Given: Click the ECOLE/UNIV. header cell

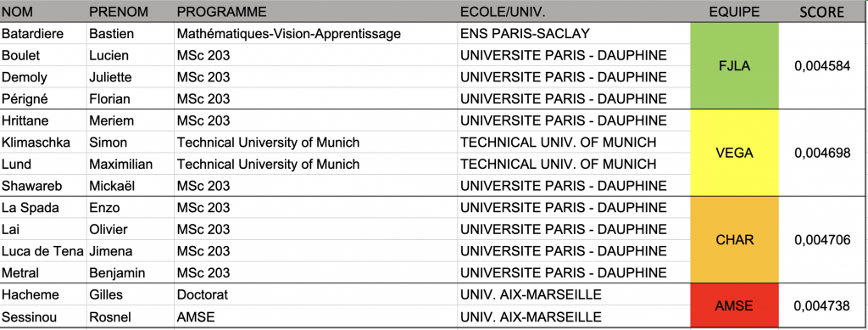Looking at the screenshot, I should [574, 12].
